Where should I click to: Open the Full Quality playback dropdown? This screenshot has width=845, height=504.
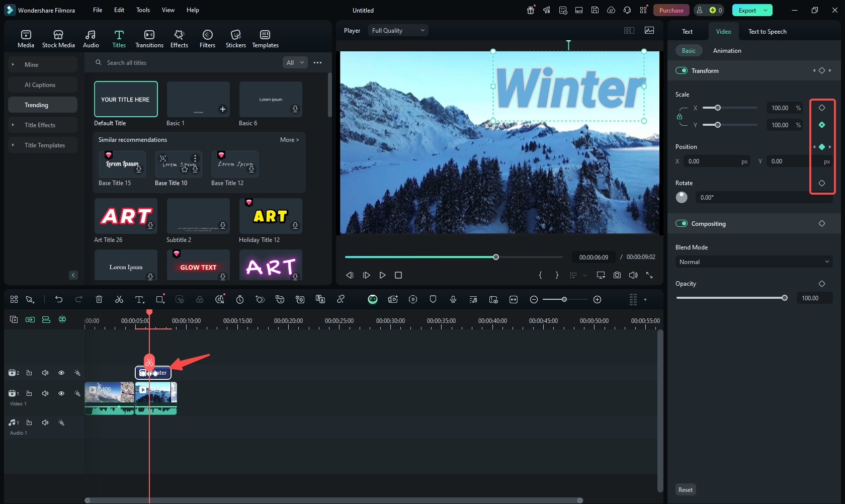click(397, 30)
